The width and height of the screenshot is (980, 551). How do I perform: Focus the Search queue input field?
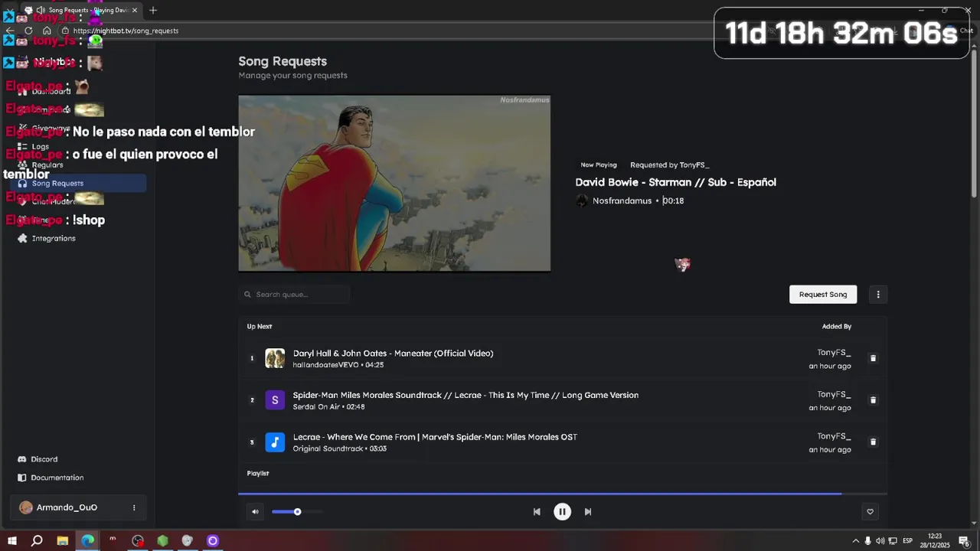(294, 294)
